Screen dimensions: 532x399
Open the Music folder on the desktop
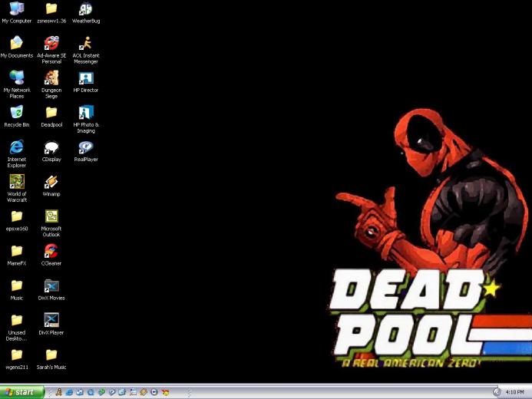[x=16, y=290]
